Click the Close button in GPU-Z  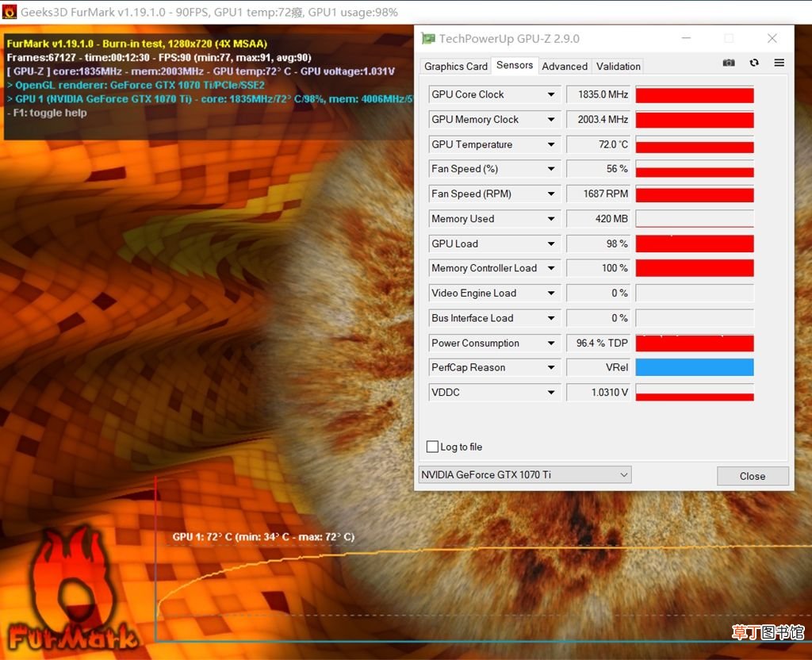coord(753,476)
